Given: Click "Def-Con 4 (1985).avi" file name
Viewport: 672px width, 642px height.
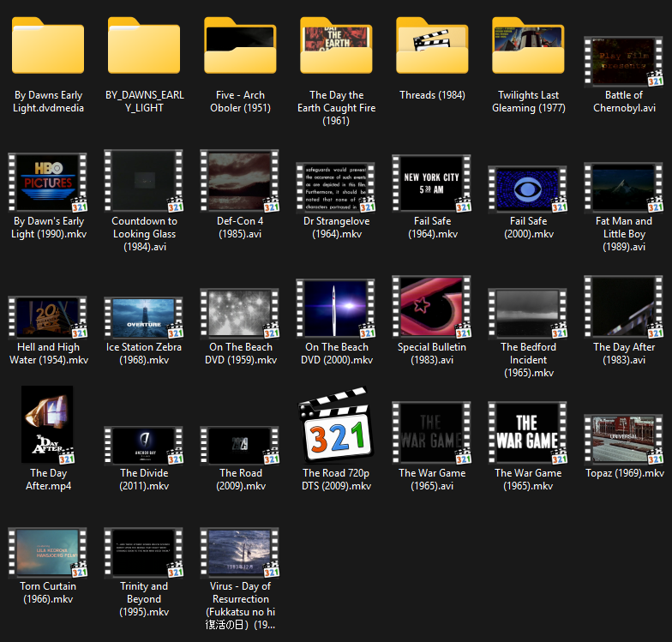Looking at the screenshot, I should tap(240, 227).
